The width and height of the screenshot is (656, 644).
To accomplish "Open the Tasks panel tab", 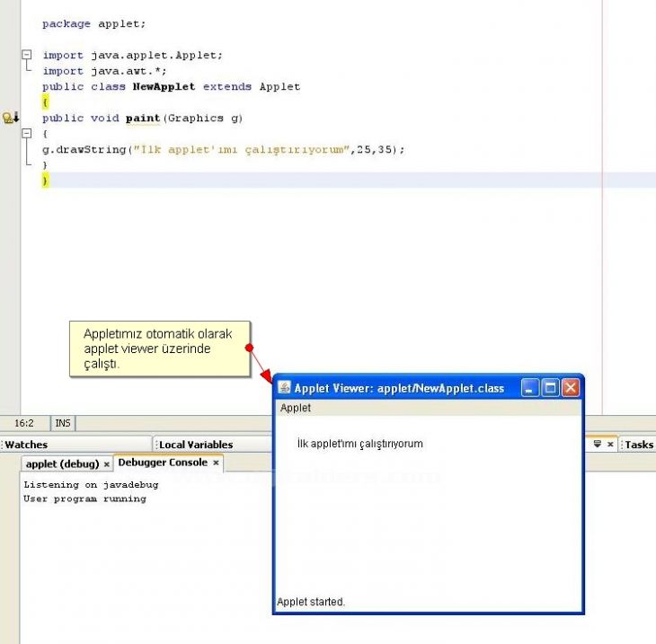I will click(639, 445).
